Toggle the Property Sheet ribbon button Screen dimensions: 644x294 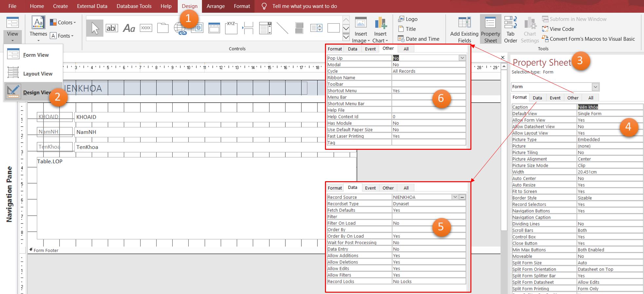click(490, 29)
